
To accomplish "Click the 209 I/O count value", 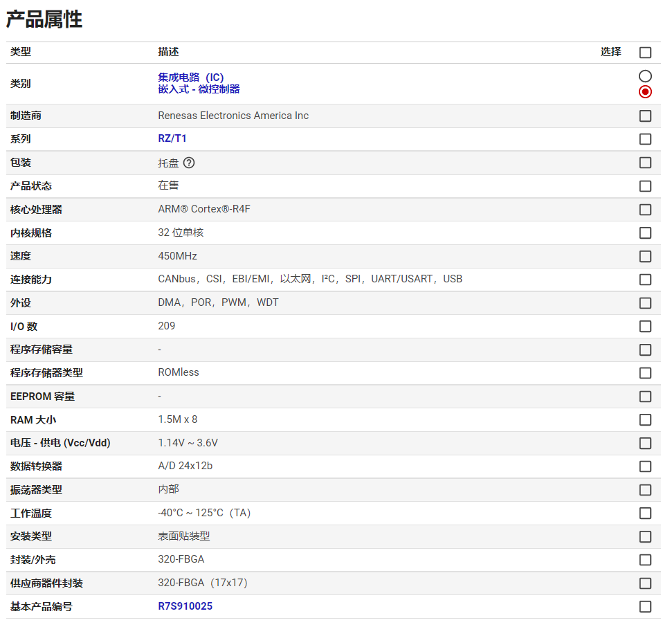I will click(167, 326).
